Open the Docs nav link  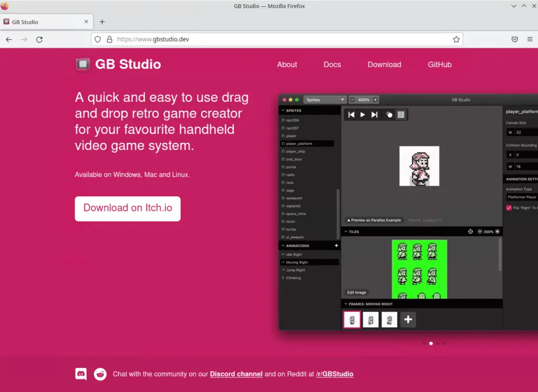pyautogui.click(x=332, y=65)
